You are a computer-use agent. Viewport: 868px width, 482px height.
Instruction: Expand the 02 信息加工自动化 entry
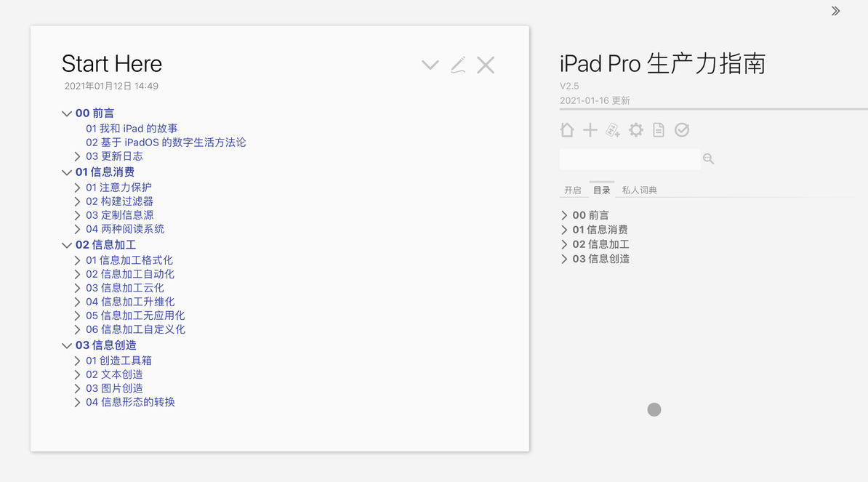click(x=78, y=274)
